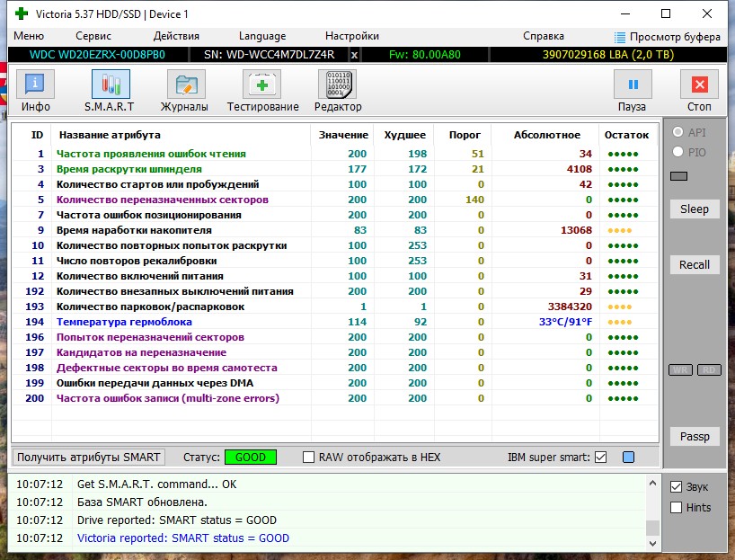The width and height of the screenshot is (735, 560).
Task: Select row Количество переназначенных секторов
Action: pyautogui.click(x=334, y=200)
